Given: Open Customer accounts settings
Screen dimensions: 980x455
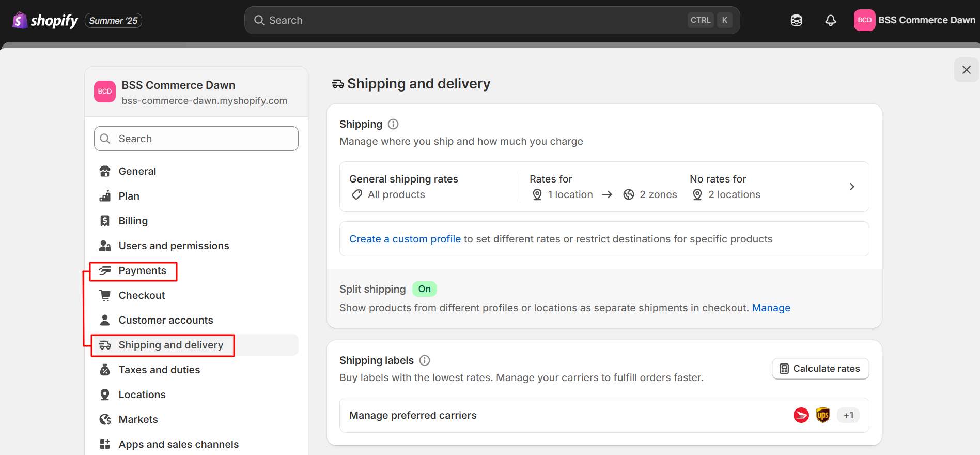Looking at the screenshot, I should coord(196,320).
